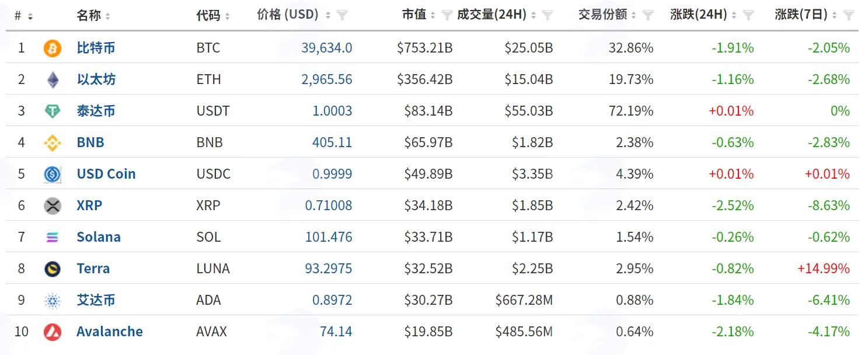Open the 艾达币 link

point(96,300)
